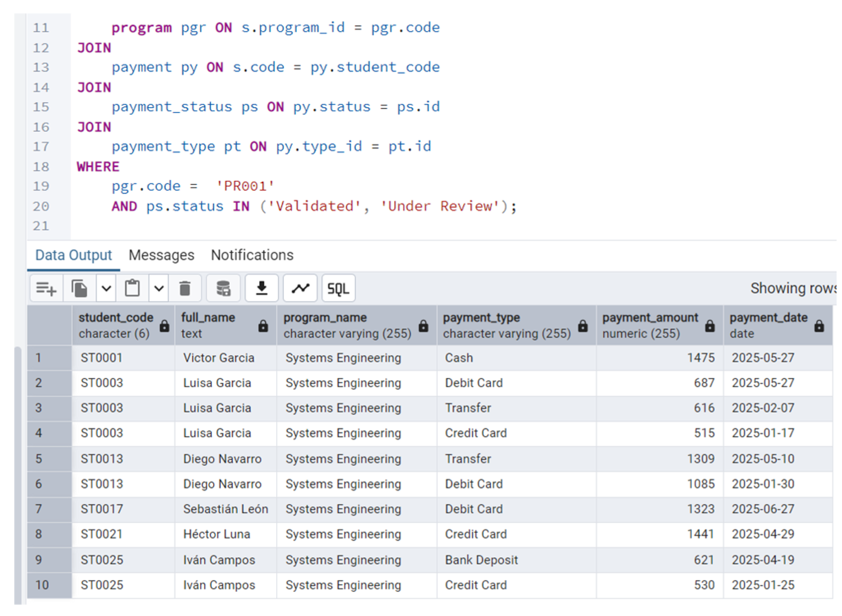This screenshot has height=616, width=842.
Task: Click the Add row icon
Action: coord(46,289)
